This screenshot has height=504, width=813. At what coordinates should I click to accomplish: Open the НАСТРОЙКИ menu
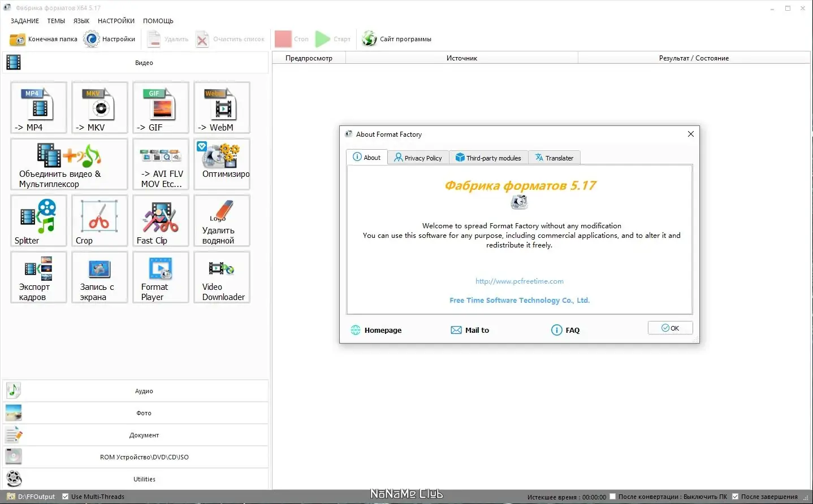tap(116, 21)
